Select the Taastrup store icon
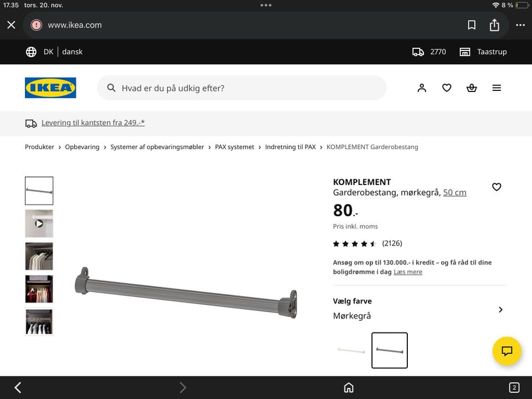The height and width of the screenshot is (399, 532). [465, 52]
